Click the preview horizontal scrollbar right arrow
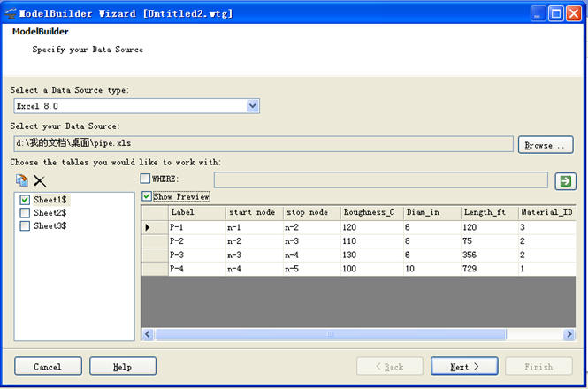 568,334
